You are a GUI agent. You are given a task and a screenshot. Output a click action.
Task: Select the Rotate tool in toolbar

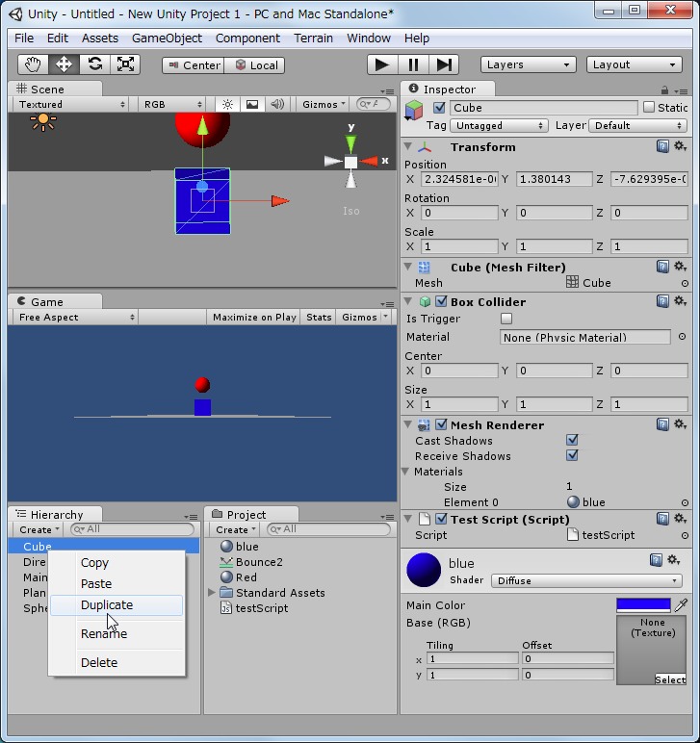(x=94, y=64)
